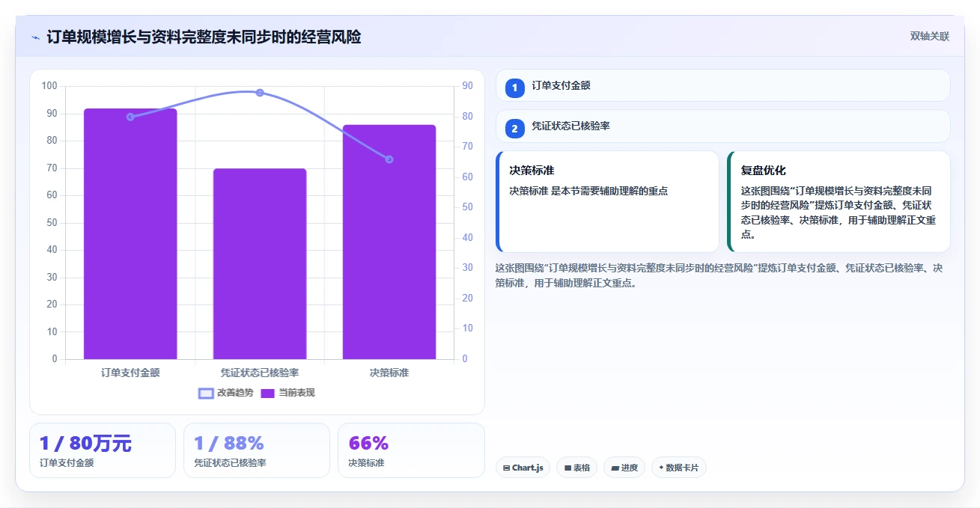Viewport: 980px width, 508px height.
Task: Click the Chart.js tag
Action: [523, 468]
